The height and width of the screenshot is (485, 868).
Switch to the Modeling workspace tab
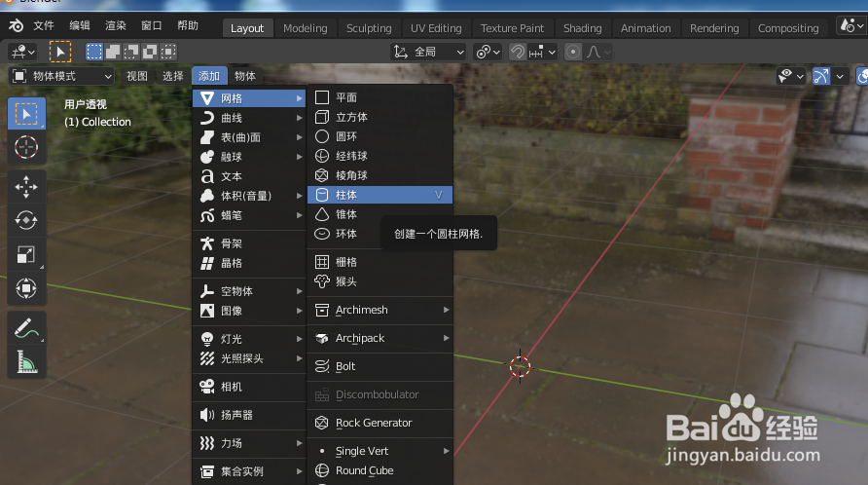click(x=305, y=28)
